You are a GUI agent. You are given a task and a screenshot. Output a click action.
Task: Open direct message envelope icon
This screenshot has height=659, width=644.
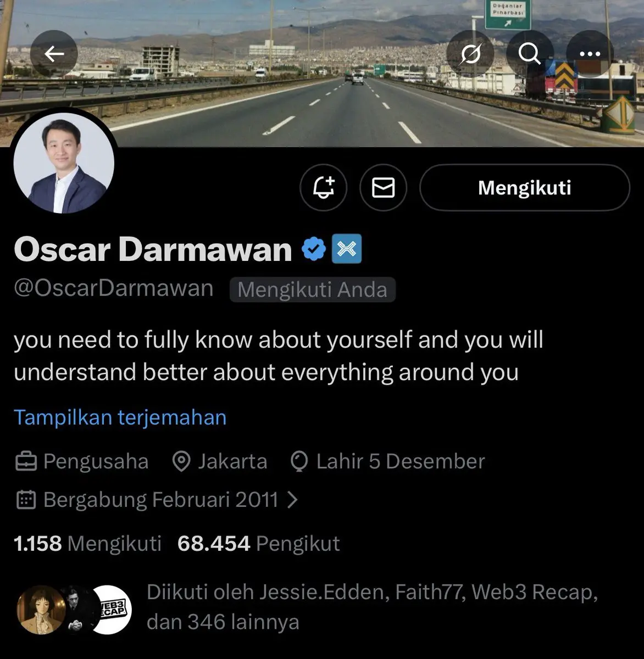click(383, 188)
